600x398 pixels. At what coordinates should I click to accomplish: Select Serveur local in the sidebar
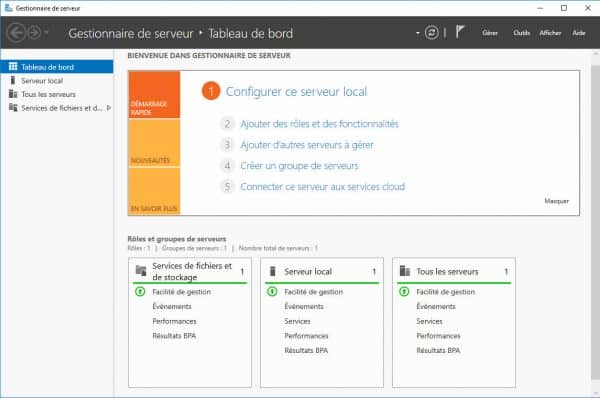57,81
